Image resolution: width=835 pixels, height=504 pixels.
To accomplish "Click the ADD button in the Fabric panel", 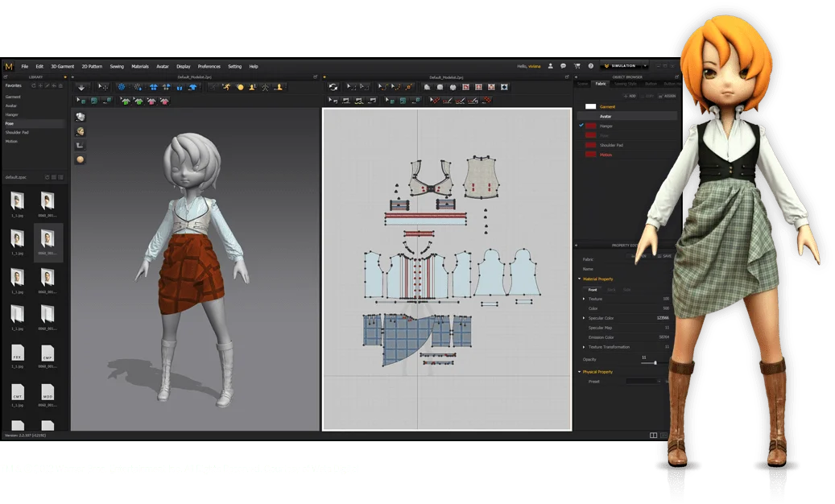I will (x=630, y=96).
